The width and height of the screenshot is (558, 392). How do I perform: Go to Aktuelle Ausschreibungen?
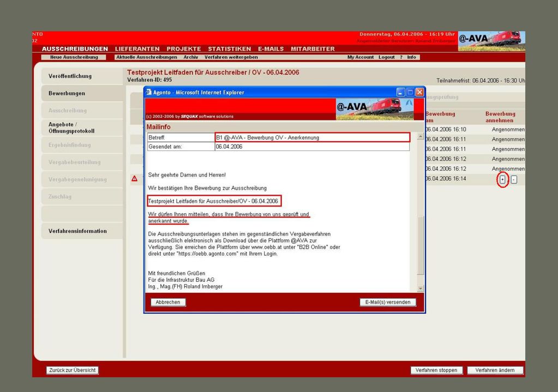[147, 57]
